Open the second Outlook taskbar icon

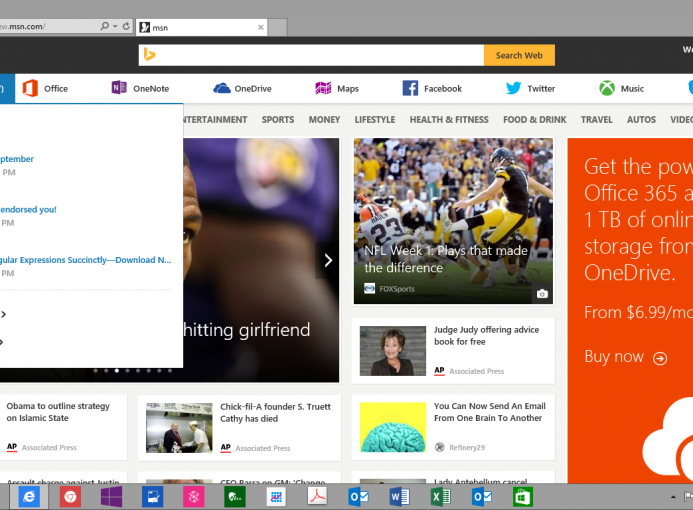(482, 497)
